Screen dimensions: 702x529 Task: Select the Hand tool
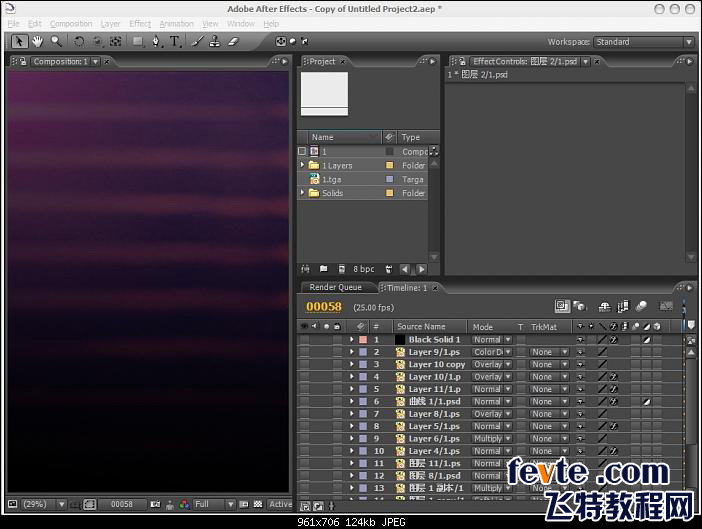coord(38,42)
